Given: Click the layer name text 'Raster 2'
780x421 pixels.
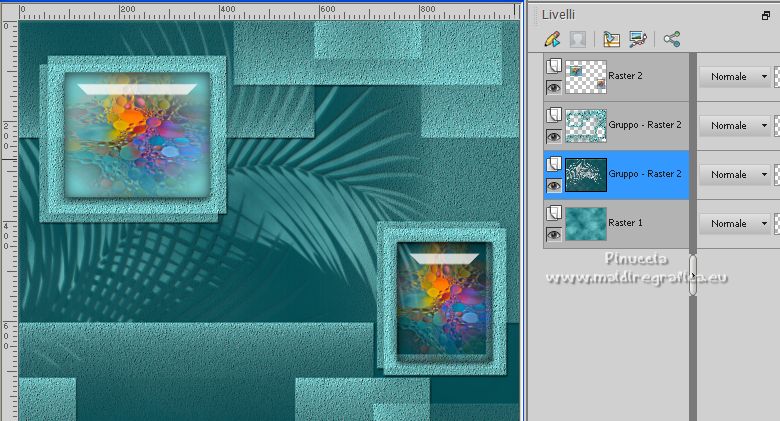Looking at the screenshot, I should (x=625, y=76).
